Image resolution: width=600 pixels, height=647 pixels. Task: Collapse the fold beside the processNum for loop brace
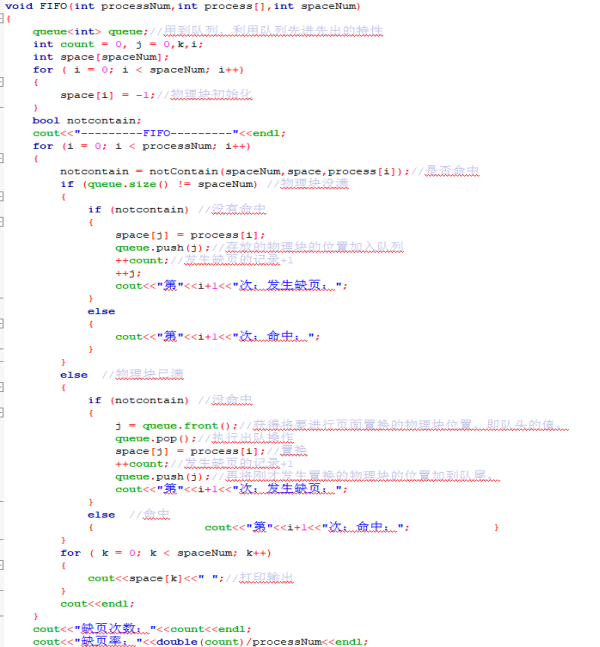click(x=2, y=158)
